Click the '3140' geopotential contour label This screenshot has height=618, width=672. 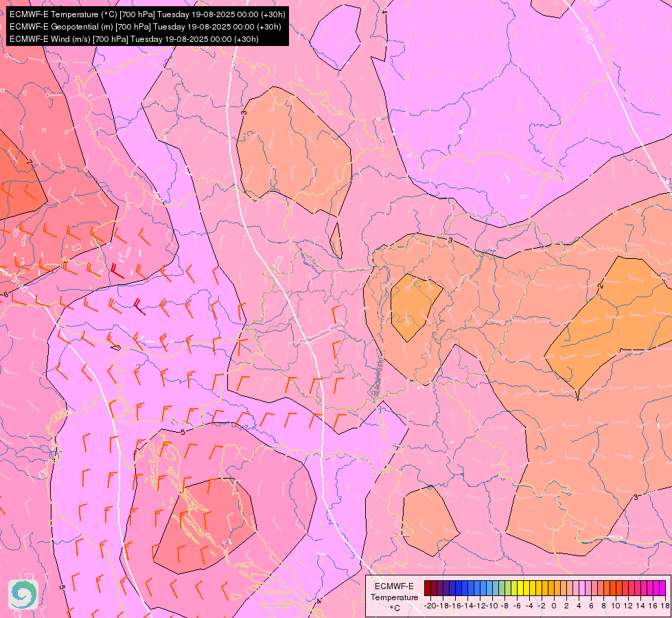20,284
